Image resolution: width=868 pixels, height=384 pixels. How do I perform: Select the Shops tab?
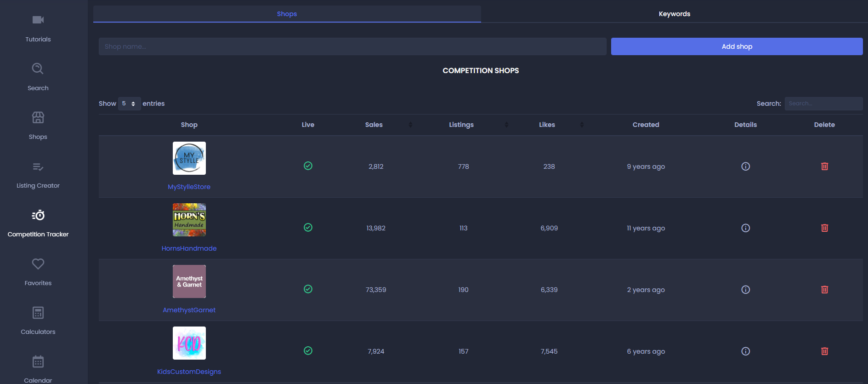pos(287,14)
